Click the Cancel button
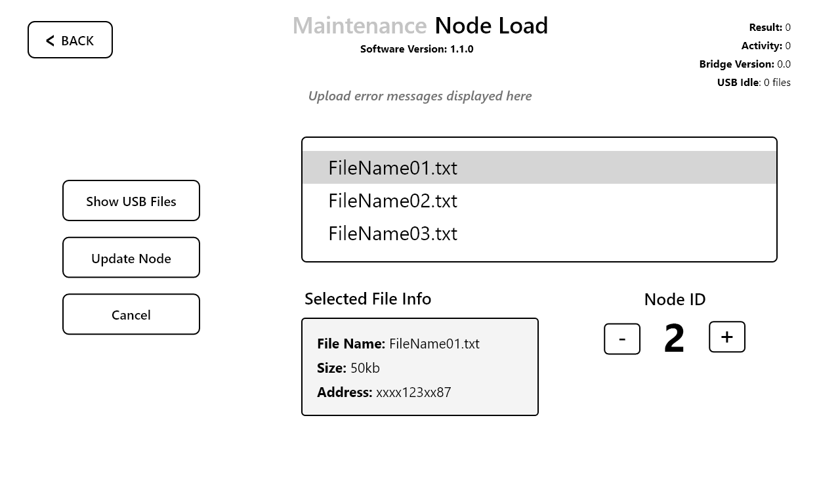This screenshot has width=840, height=504. pyautogui.click(x=131, y=314)
